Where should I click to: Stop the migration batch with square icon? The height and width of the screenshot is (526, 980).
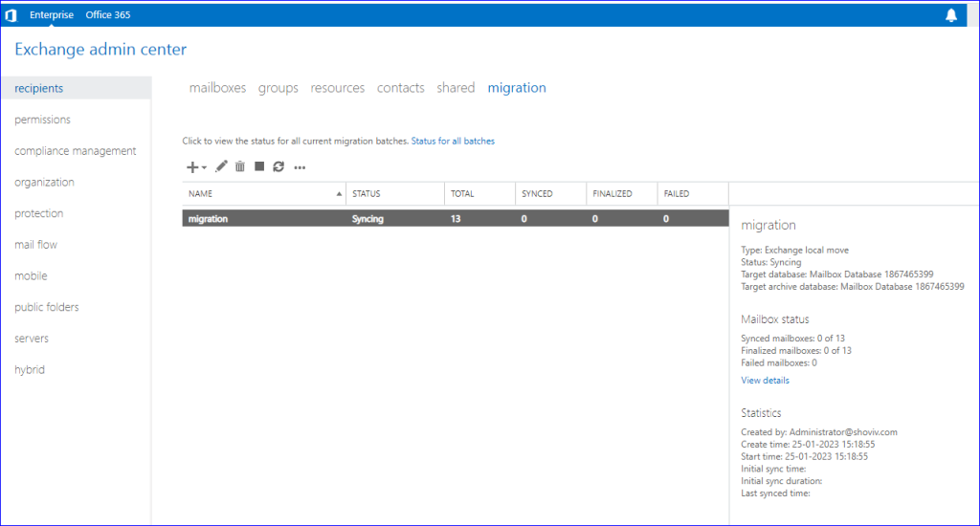(259, 166)
